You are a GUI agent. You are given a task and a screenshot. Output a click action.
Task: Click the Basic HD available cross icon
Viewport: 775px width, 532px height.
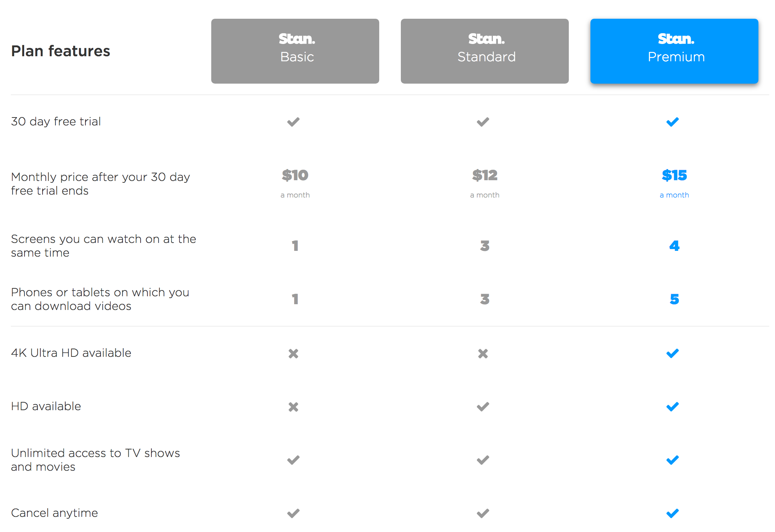click(x=293, y=407)
